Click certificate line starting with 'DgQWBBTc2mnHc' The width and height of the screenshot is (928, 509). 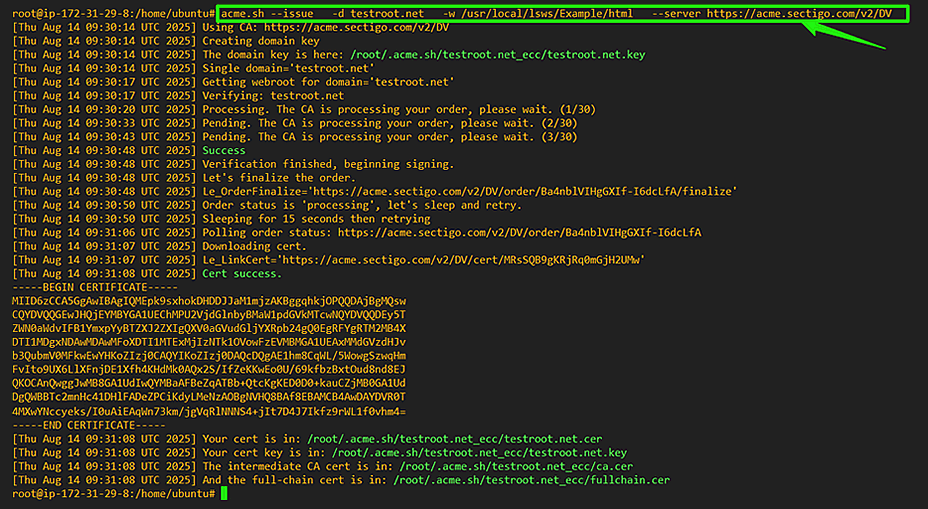pyautogui.click(x=209, y=397)
